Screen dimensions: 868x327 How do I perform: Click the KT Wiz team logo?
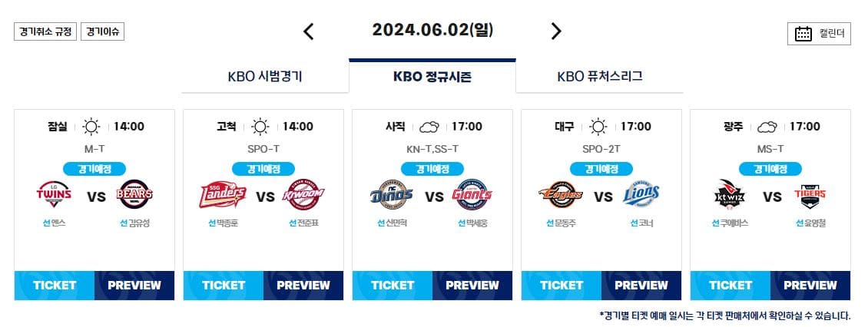[730, 194]
